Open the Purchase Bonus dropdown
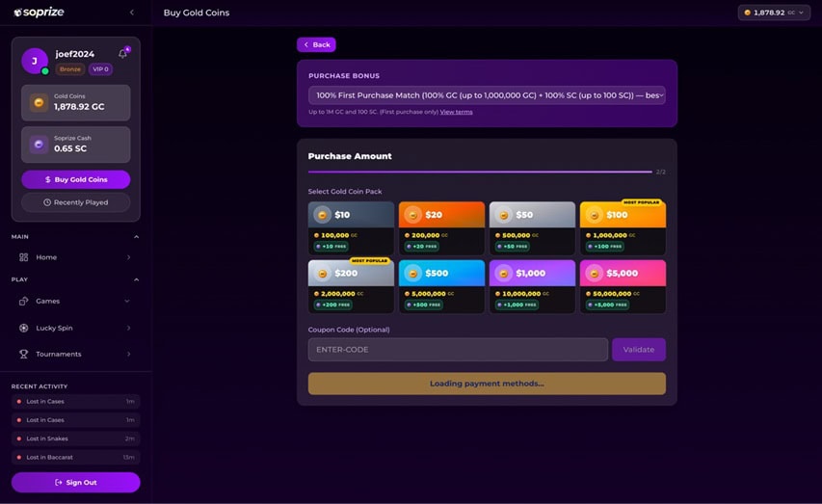822x504 pixels. 487,95
